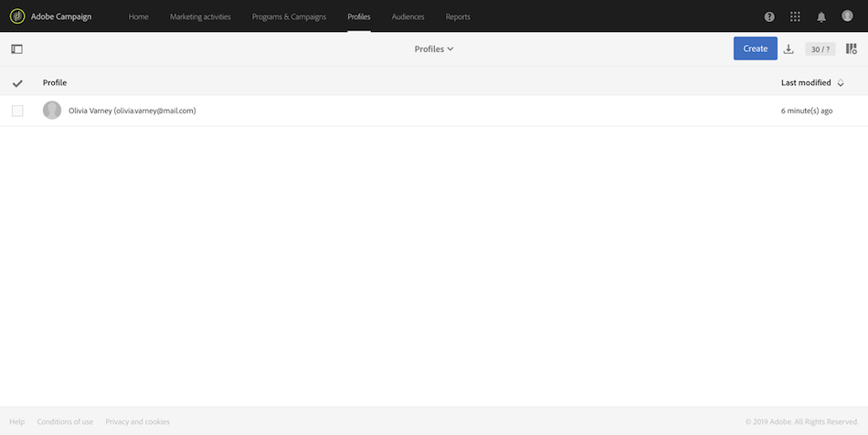Select the Profiles navigation tab
868x435 pixels.
tap(359, 16)
